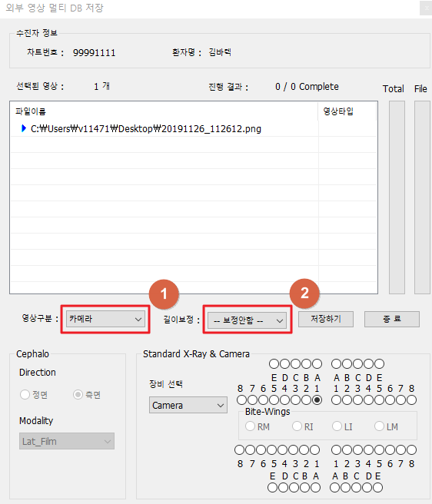
Task: Click the 저장하기 button
Action: [325, 319]
